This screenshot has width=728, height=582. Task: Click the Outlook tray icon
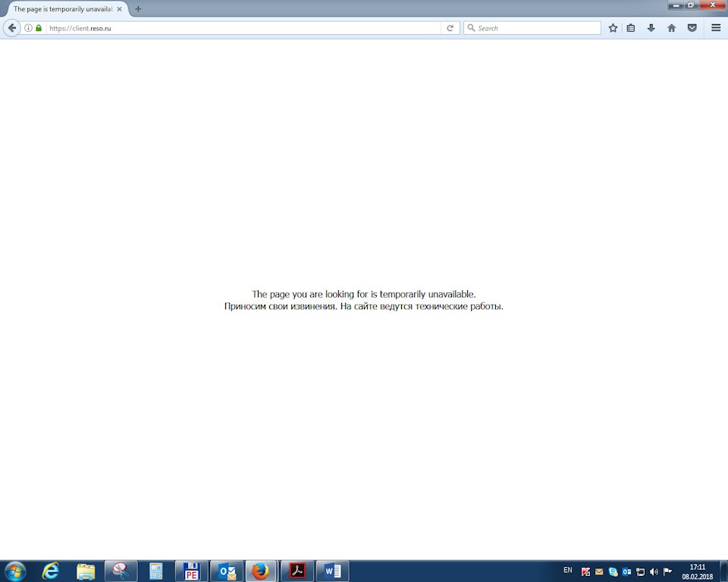tap(626, 572)
